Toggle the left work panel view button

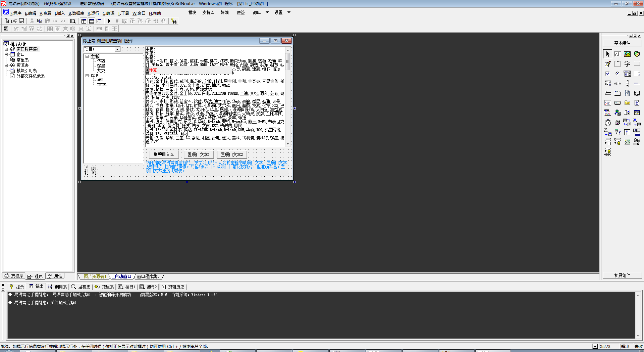tap(84, 21)
